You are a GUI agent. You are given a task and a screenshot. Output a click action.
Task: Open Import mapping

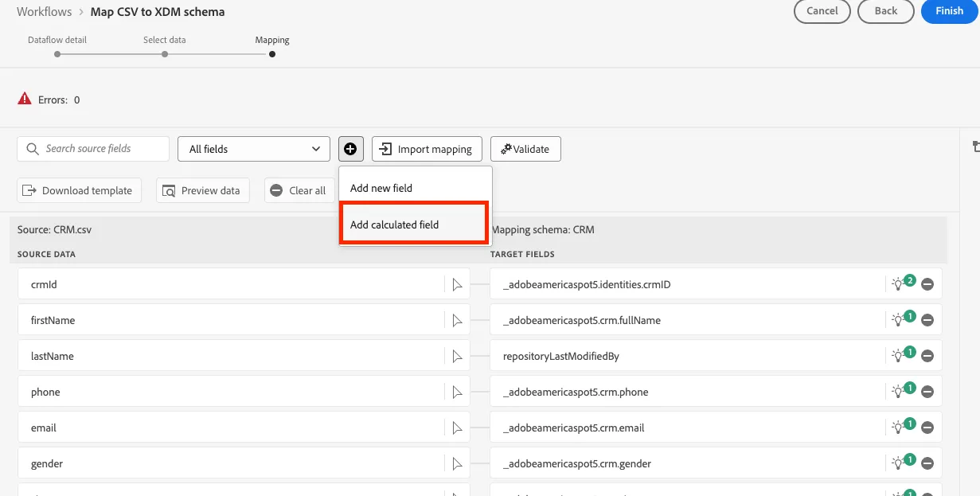pos(427,149)
